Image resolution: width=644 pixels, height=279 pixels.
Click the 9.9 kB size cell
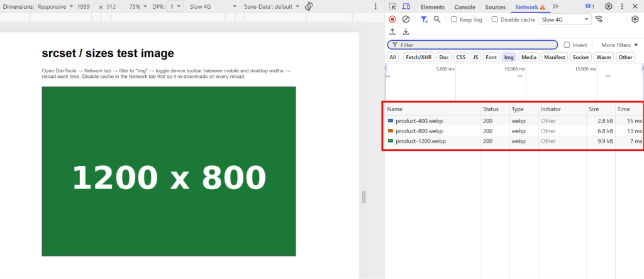[601, 141]
